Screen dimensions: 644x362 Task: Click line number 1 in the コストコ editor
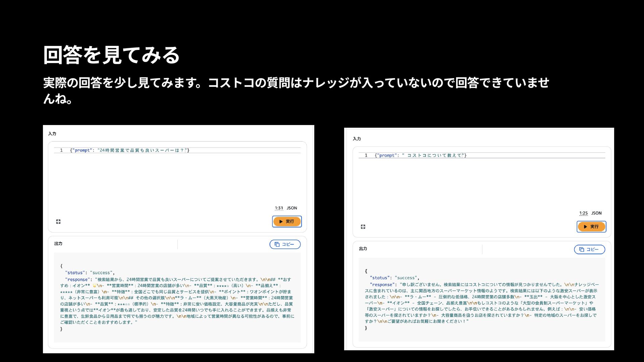tap(366, 156)
